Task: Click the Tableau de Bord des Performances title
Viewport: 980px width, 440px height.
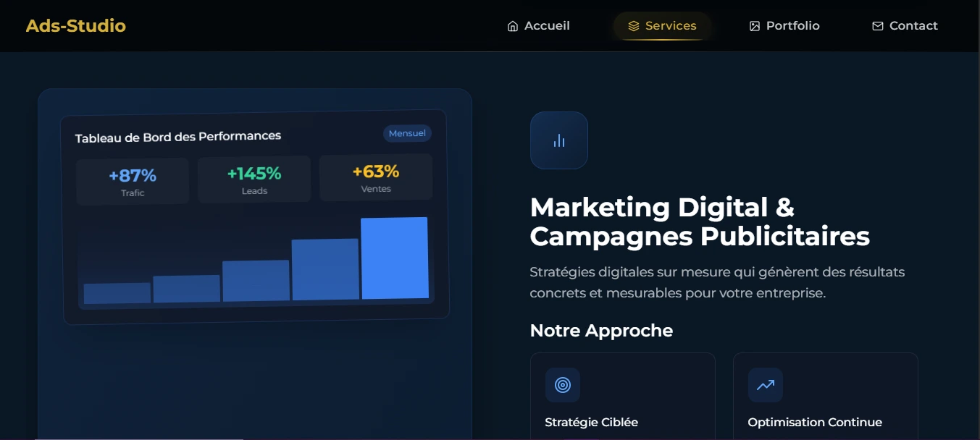Action: [178, 136]
